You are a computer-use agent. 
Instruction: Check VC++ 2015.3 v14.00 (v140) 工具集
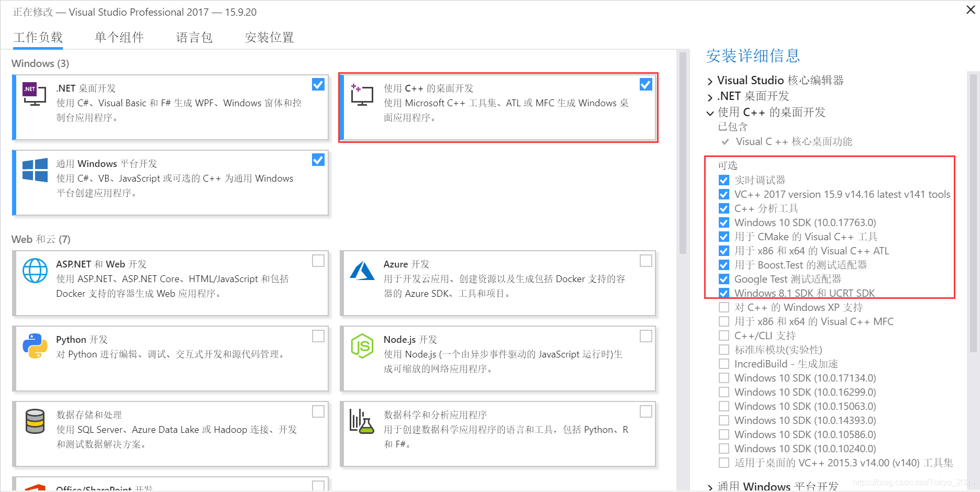point(724,463)
